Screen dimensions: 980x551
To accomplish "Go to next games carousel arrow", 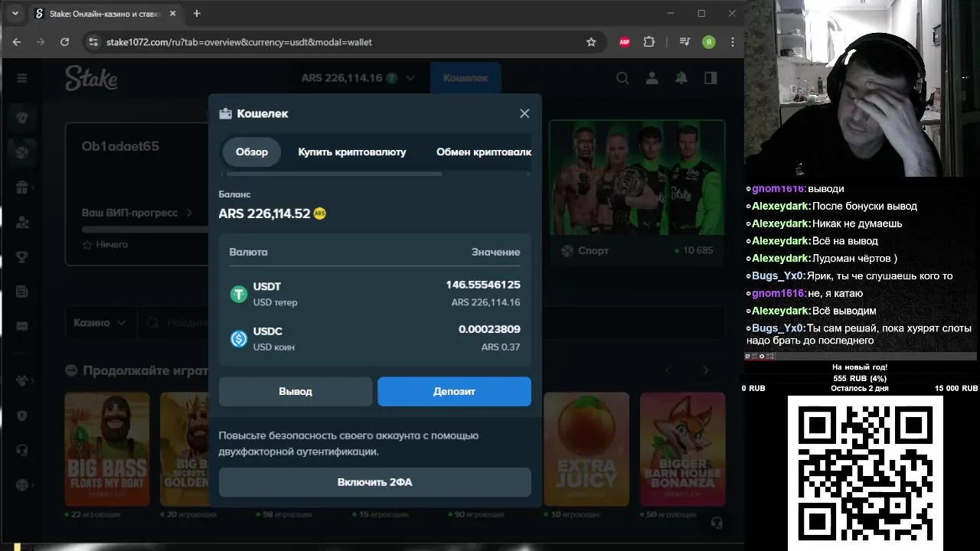I will pos(705,370).
